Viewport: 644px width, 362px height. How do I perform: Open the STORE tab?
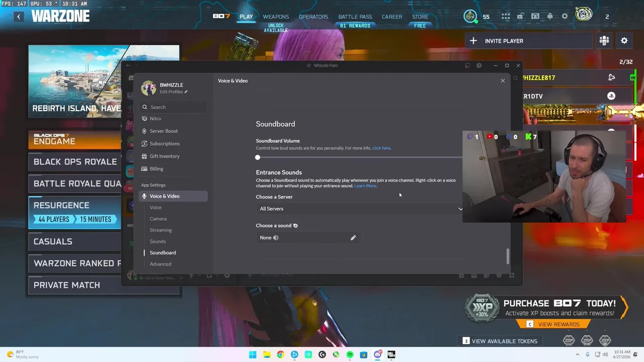click(x=420, y=17)
